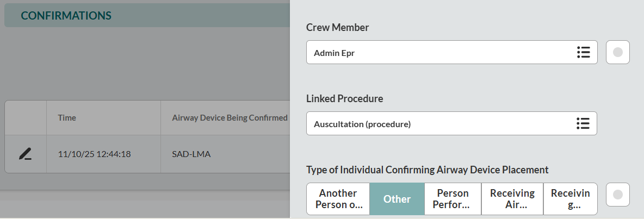Select the 'Other' individual type option
Screen dimensions: 644x219
[x=397, y=199]
